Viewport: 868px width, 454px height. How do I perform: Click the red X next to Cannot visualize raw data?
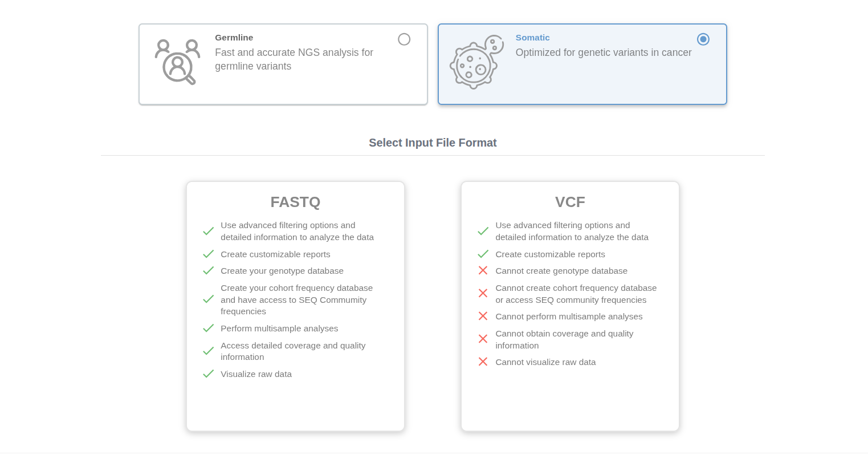[x=483, y=362]
